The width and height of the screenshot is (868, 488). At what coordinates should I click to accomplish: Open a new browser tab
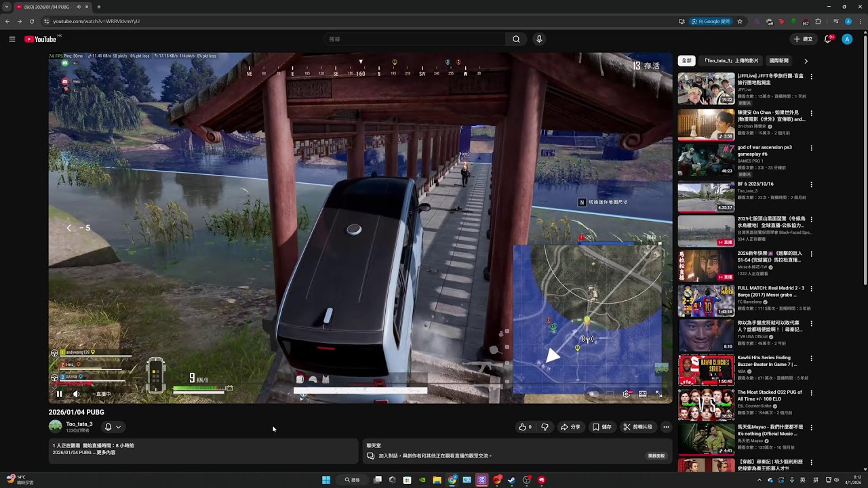pyautogui.click(x=99, y=7)
